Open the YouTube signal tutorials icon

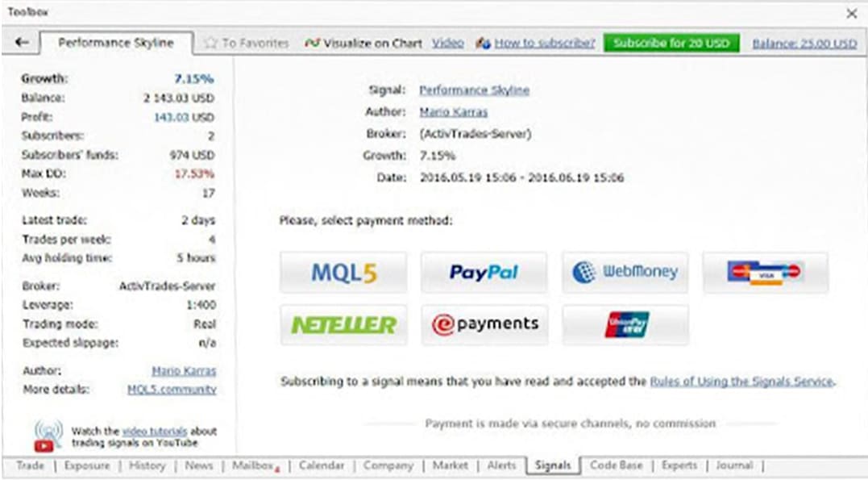(x=48, y=436)
